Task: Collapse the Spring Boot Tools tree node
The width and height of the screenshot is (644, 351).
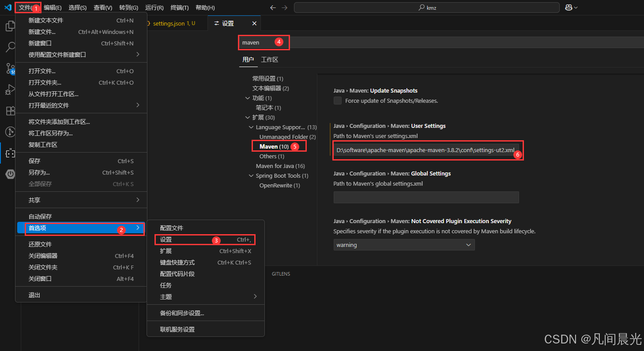Action: (251, 175)
